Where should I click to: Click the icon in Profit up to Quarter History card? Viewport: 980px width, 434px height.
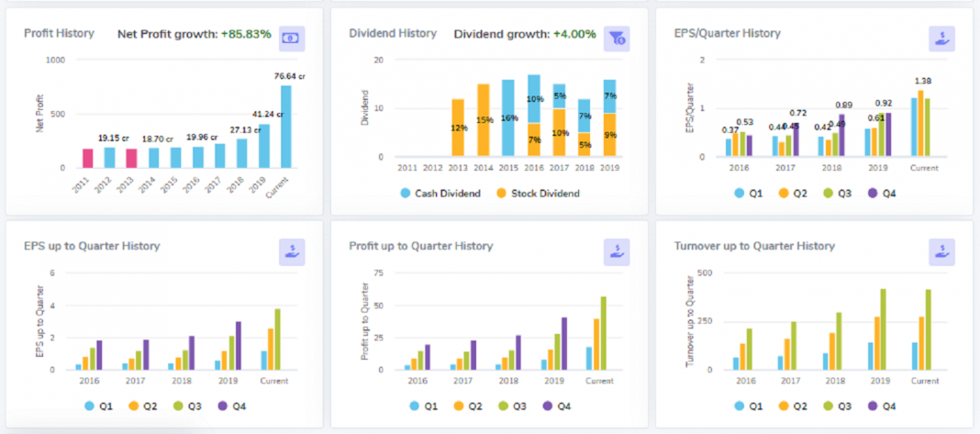[x=617, y=251]
